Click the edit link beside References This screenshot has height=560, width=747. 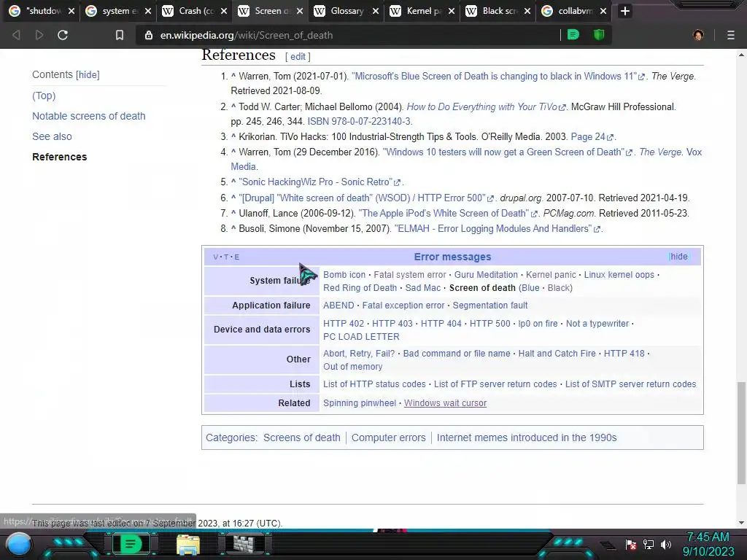298,57
